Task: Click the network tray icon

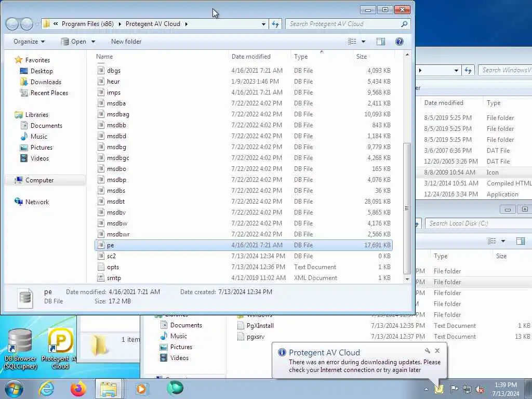Action: tap(467, 389)
